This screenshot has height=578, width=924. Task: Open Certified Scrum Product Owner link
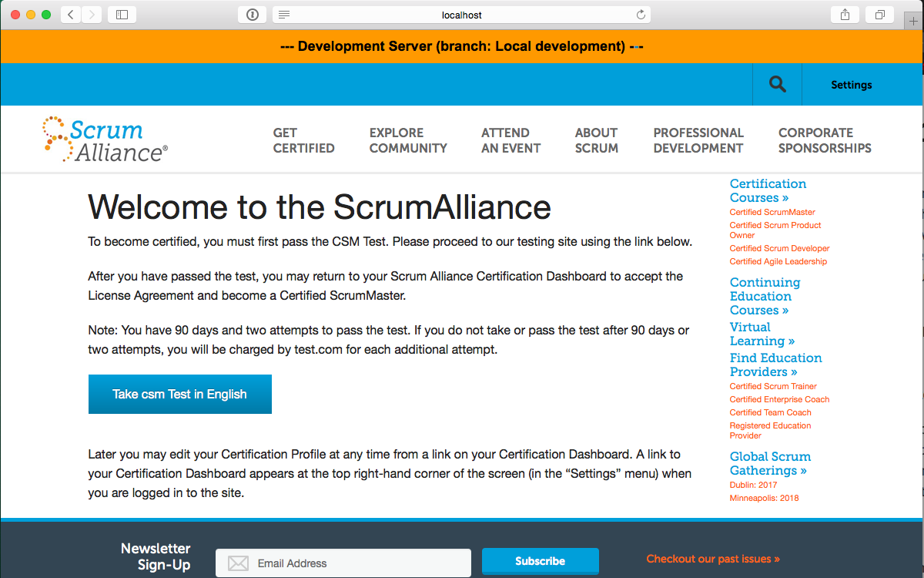775,230
